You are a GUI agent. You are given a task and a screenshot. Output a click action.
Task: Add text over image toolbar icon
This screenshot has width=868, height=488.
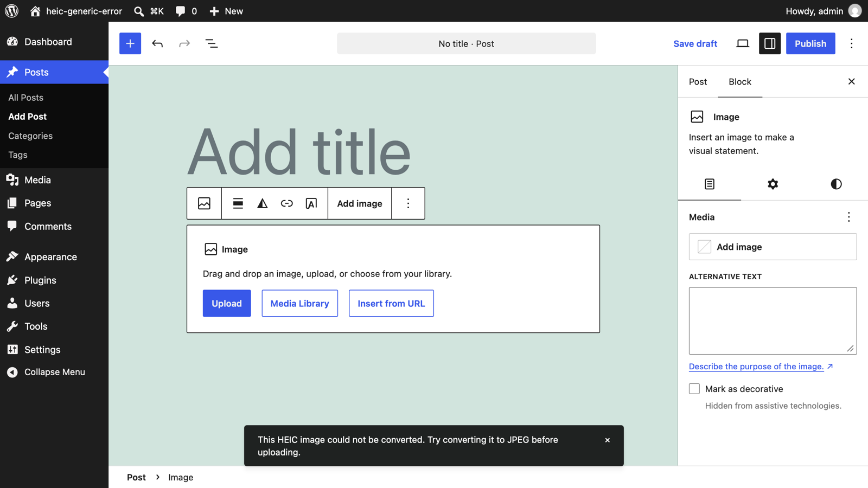coord(311,203)
